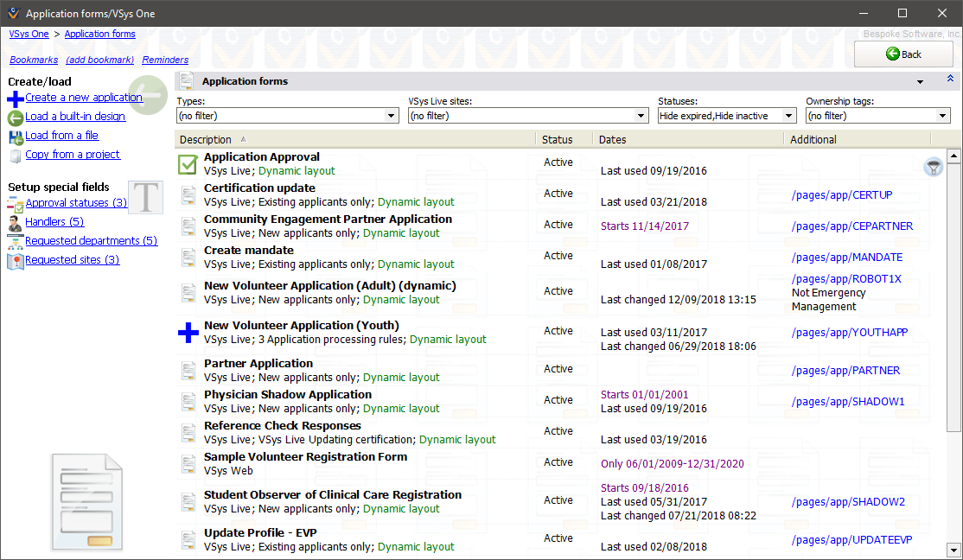Viewport: 963px width, 560px height.
Task: Open the filter funnel icon in the forms list
Action: (x=934, y=167)
